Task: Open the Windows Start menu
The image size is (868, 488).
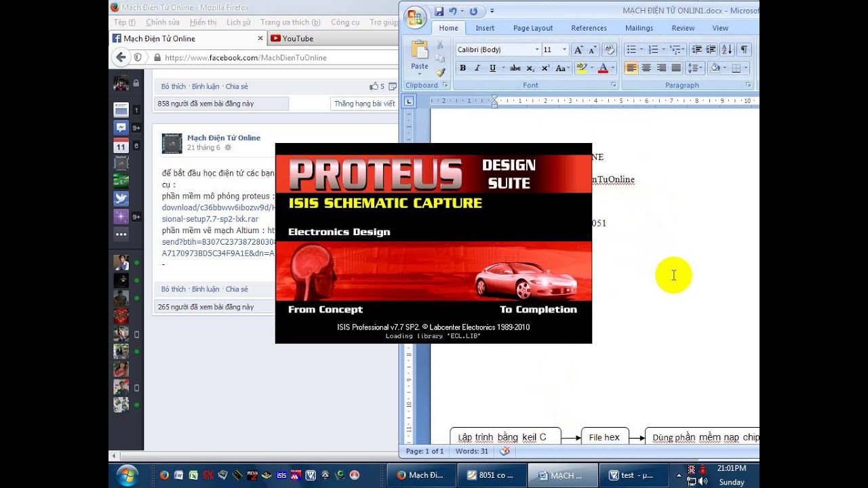Action: [x=127, y=475]
